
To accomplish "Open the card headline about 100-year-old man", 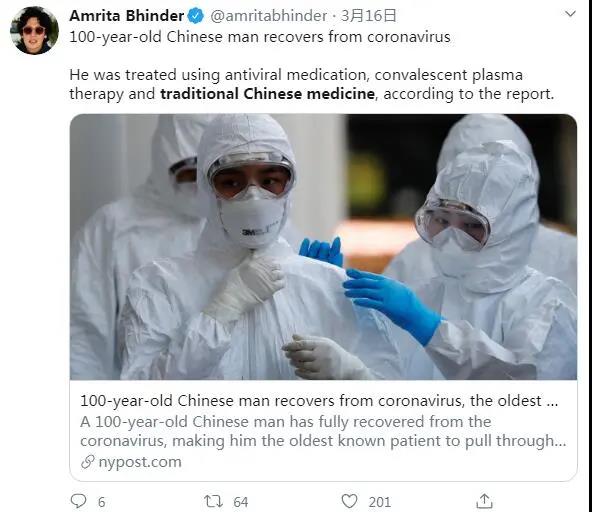I will (319, 401).
